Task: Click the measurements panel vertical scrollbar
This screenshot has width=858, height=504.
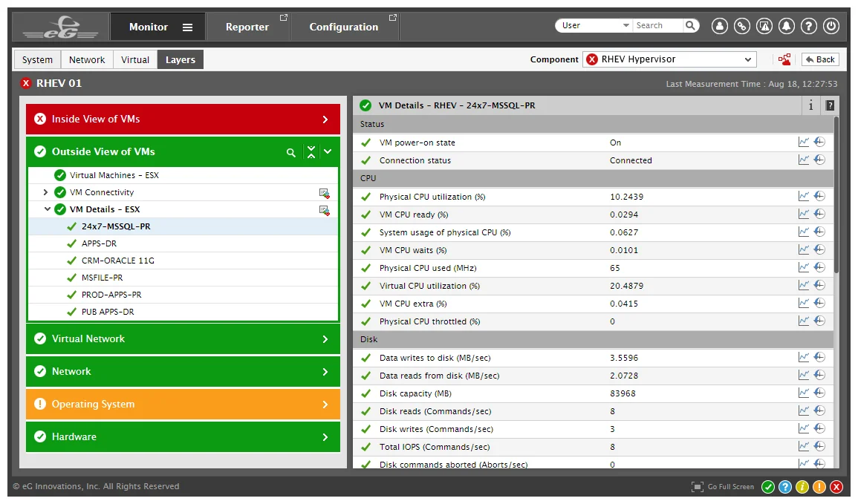Action: click(x=836, y=194)
